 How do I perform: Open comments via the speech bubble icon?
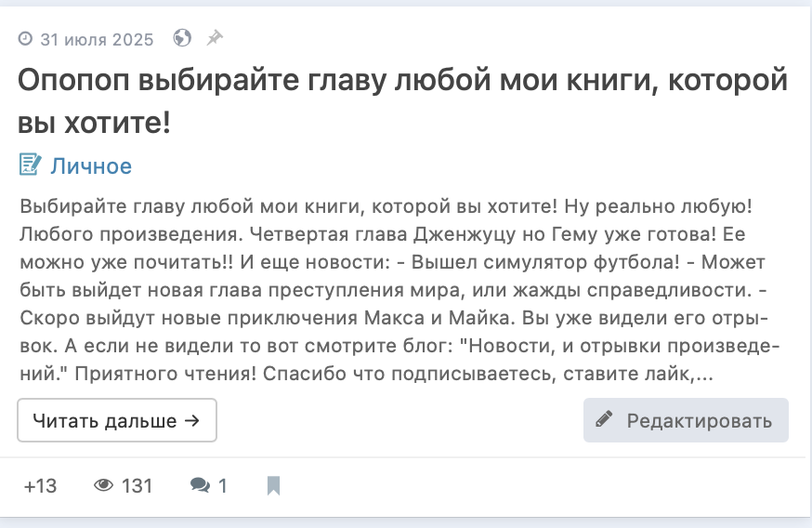pyautogui.click(x=199, y=485)
